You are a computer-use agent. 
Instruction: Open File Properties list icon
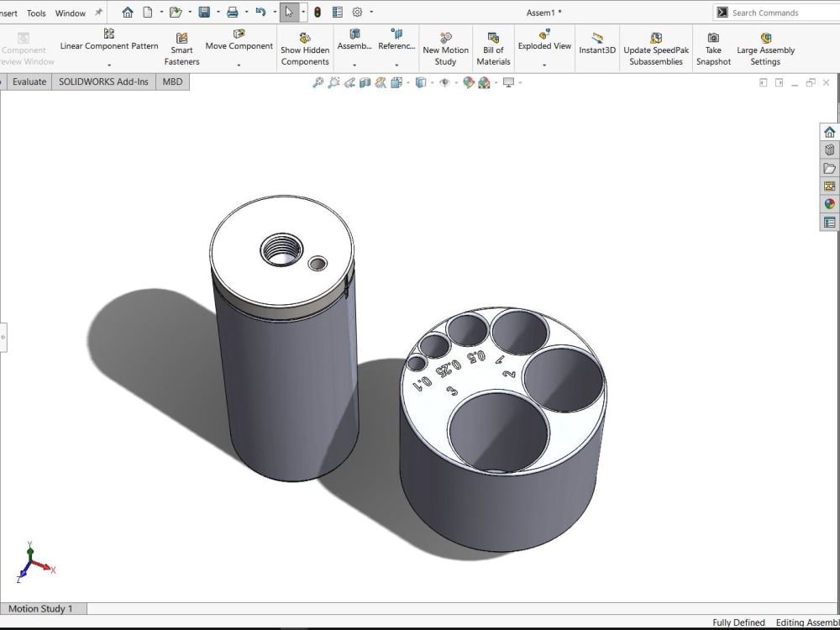click(338, 13)
